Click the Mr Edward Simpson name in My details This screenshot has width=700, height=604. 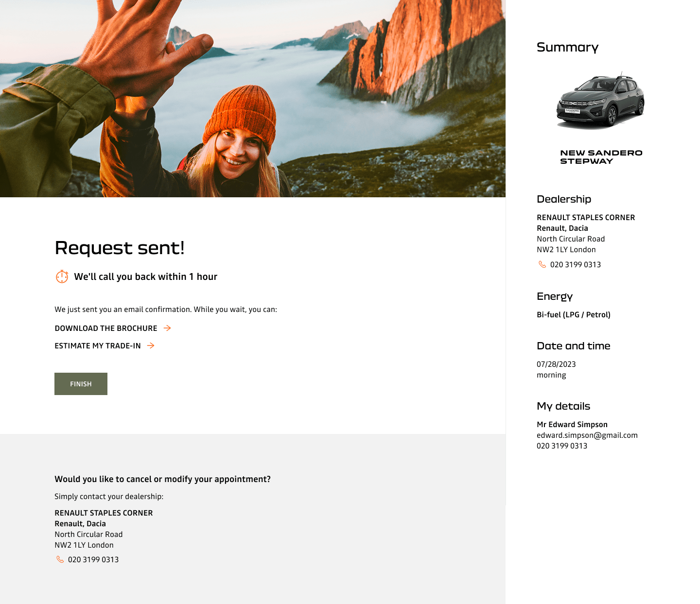(x=572, y=425)
